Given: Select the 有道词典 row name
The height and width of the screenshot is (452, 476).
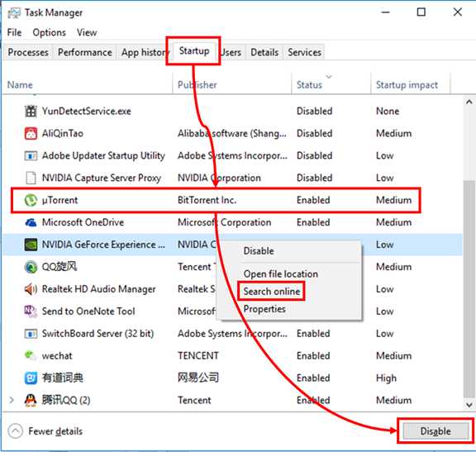Looking at the screenshot, I should pos(63,378).
